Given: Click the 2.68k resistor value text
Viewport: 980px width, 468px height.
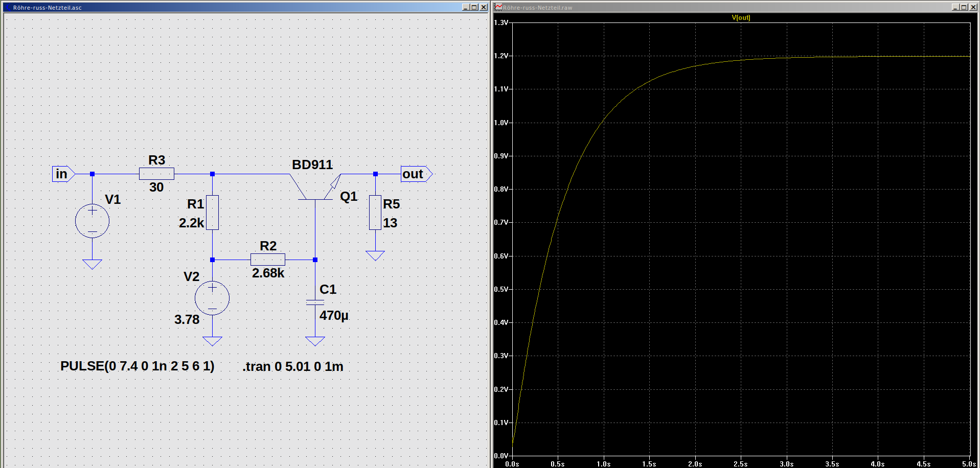Looking at the screenshot, I should [268, 273].
